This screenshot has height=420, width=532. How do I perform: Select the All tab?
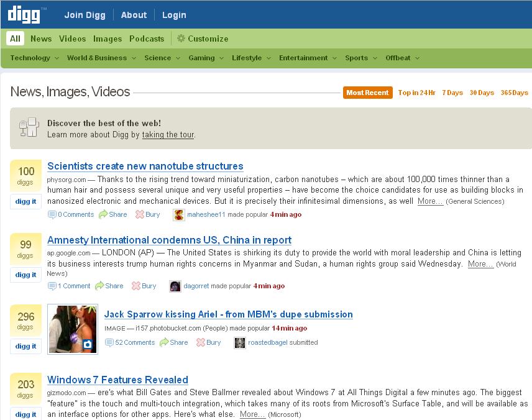[x=16, y=39]
